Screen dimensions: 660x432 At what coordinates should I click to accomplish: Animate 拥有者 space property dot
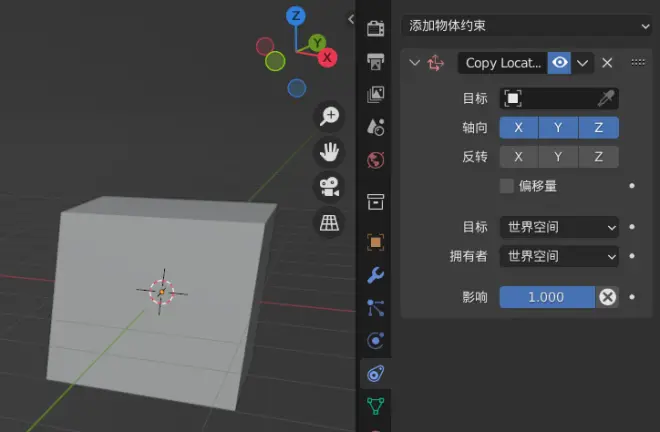pyautogui.click(x=632, y=256)
